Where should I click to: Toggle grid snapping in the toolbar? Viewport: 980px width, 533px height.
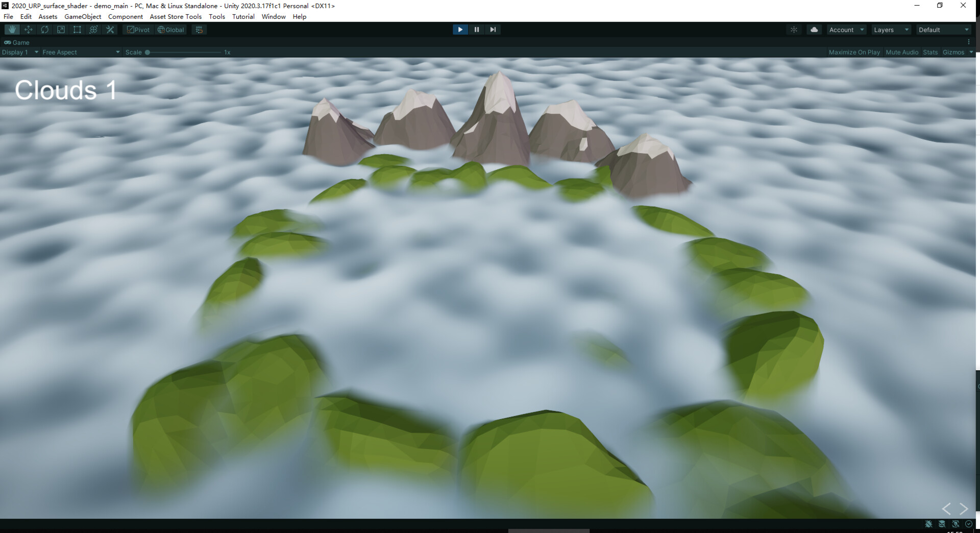[x=199, y=29]
